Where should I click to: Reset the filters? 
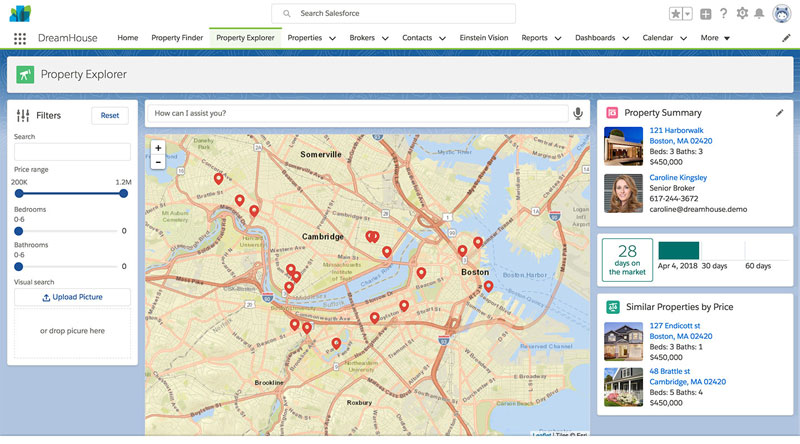(110, 115)
